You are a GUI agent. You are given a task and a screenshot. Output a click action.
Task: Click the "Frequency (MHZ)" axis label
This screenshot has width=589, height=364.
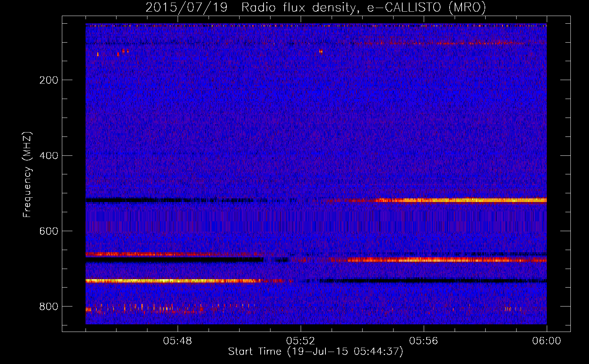[x=27, y=174]
